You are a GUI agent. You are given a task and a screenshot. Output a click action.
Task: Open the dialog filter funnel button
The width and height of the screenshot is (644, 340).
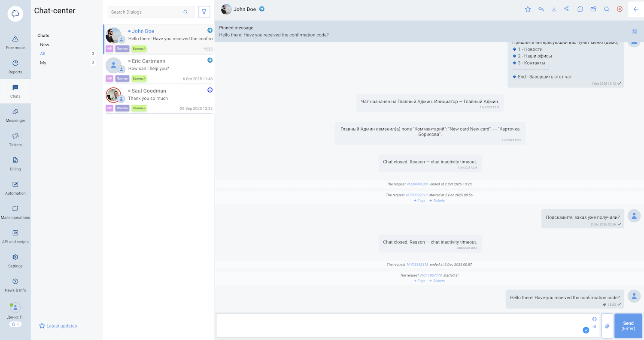coord(204,12)
